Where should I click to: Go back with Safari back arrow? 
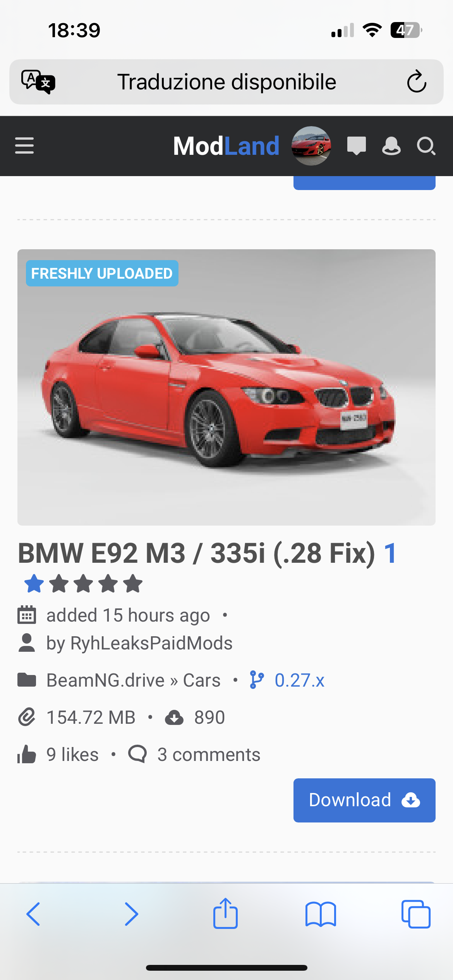click(x=33, y=914)
